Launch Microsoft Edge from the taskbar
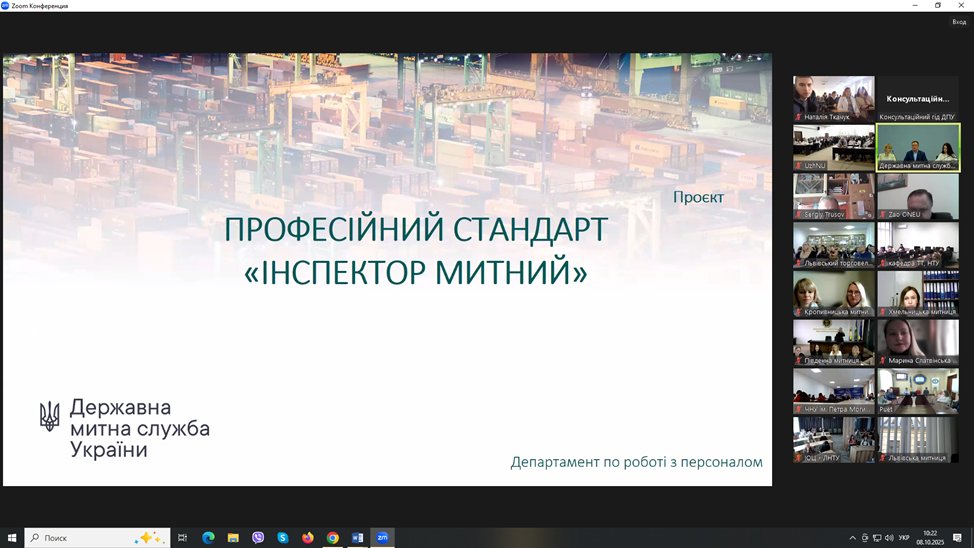Viewport: 974px width, 548px height. (208, 537)
